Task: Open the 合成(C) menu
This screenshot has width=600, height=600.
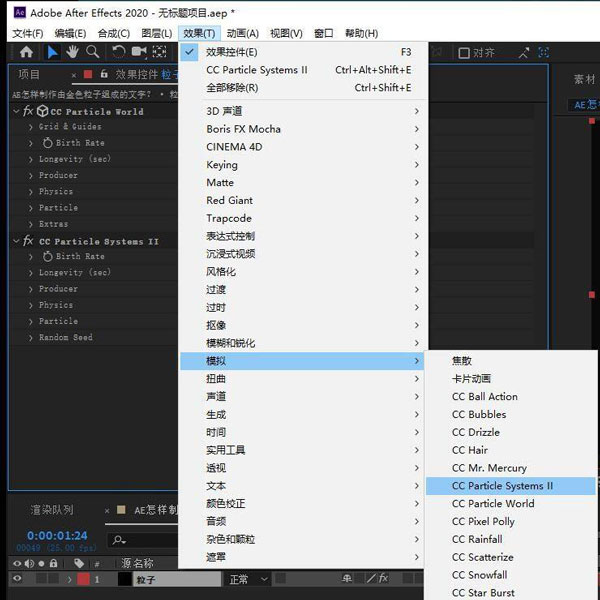Action: pos(114,34)
